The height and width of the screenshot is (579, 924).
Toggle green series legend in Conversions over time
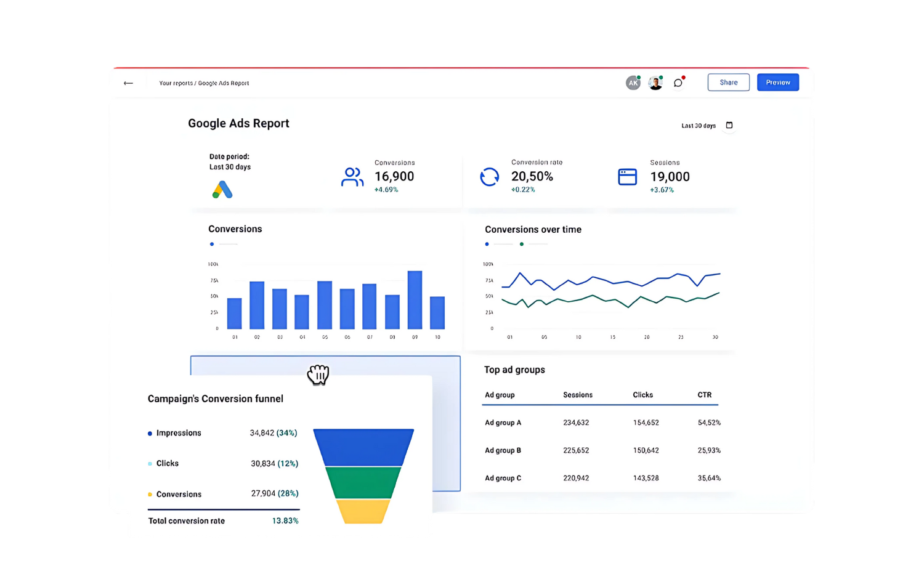point(522,245)
